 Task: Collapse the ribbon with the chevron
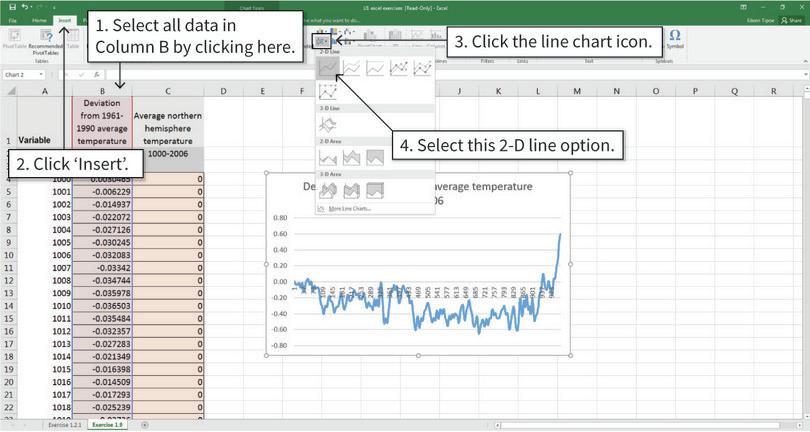coord(804,61)
